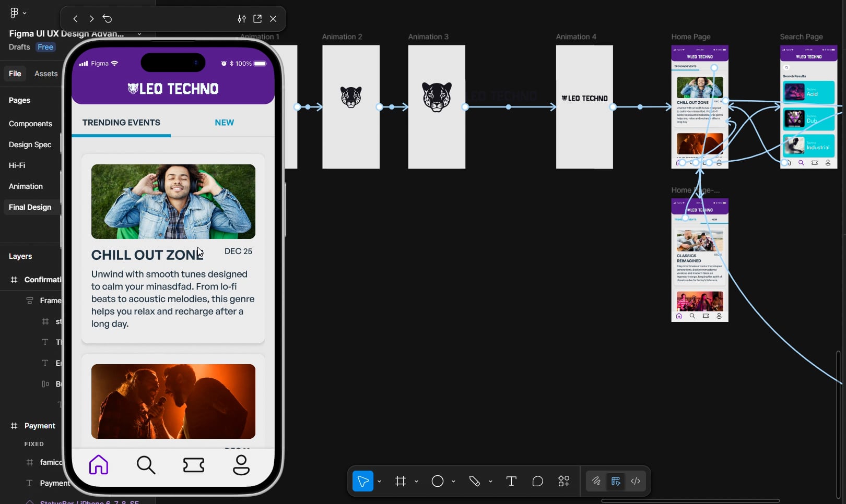Tap the search icon in the phone preview
Image resolution: width=846 pixels, height=504 pixels.
[x=146, y=464]
